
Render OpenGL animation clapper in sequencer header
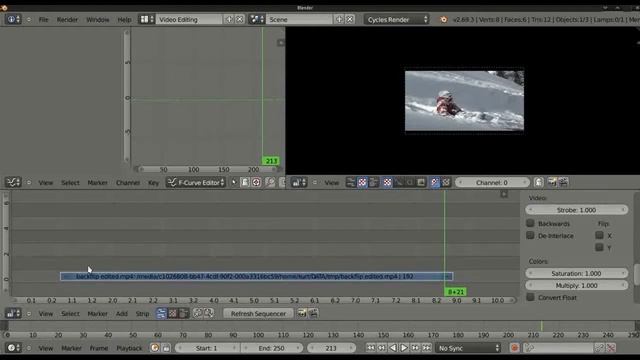313,313
